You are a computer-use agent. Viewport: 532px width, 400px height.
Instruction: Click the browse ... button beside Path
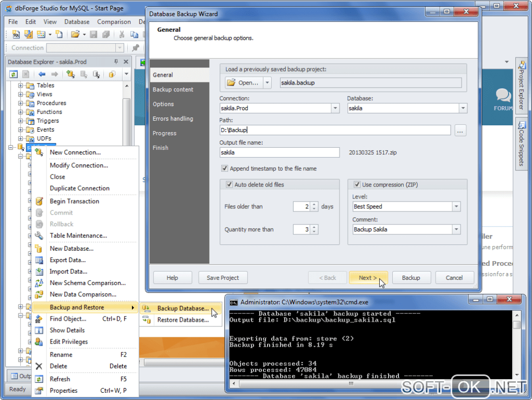[x=460, y=131]
